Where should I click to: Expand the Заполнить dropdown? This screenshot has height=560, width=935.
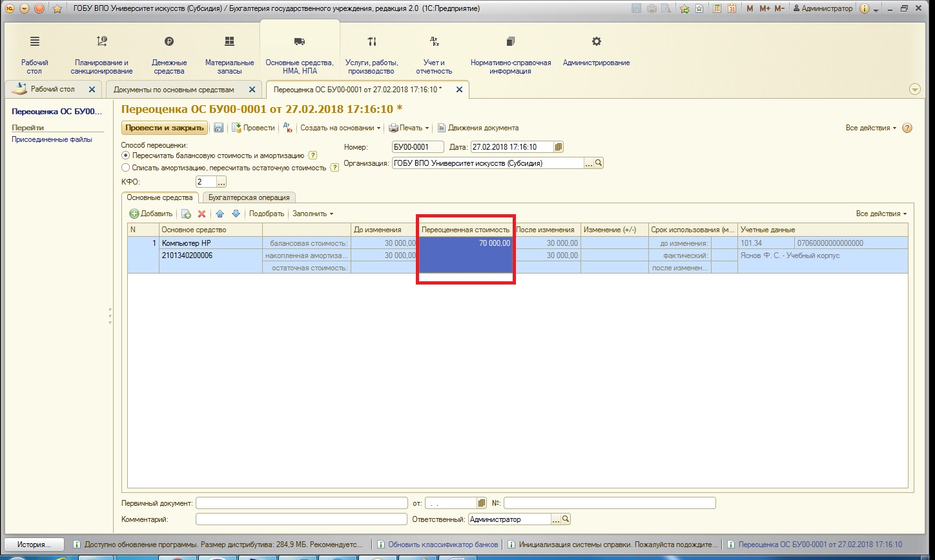pyautogui.click(x=313, y=214)
